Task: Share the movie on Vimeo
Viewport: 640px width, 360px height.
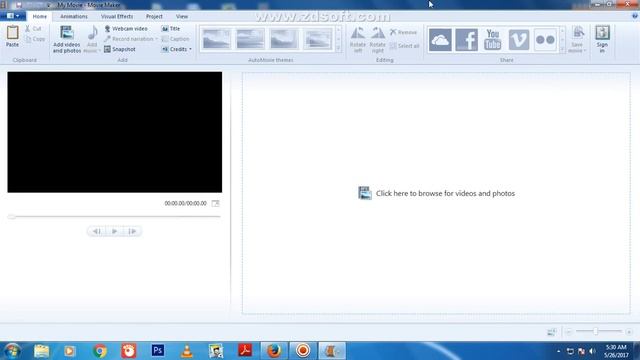Action: (519, 40)
